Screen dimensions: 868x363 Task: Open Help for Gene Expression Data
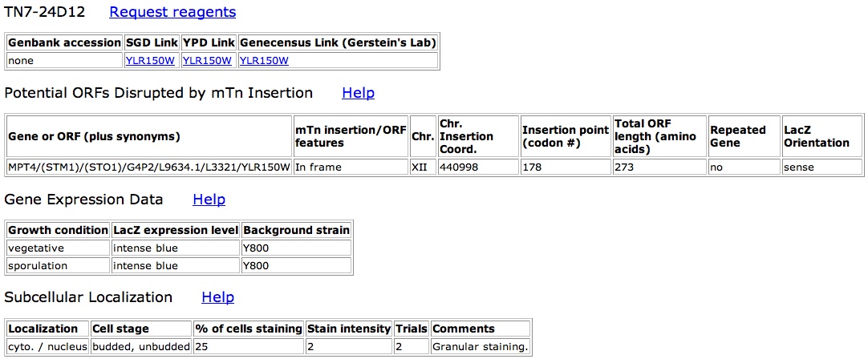(x=209, y=200)
